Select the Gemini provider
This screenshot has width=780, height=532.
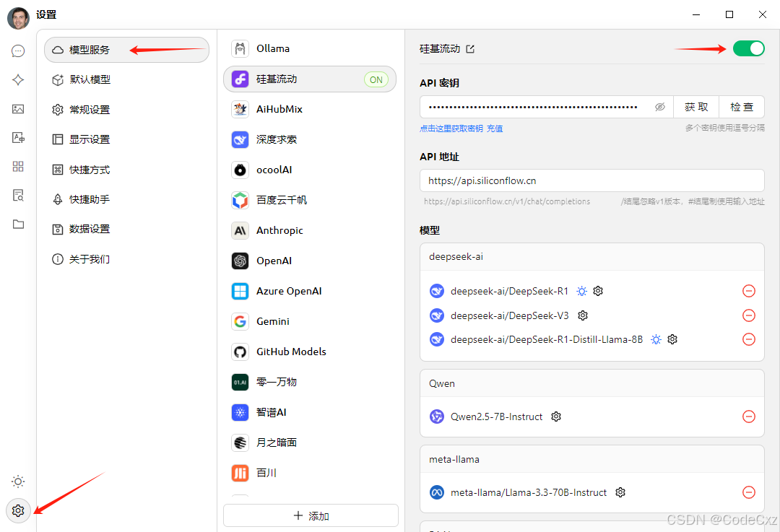(x=310, y=322)
